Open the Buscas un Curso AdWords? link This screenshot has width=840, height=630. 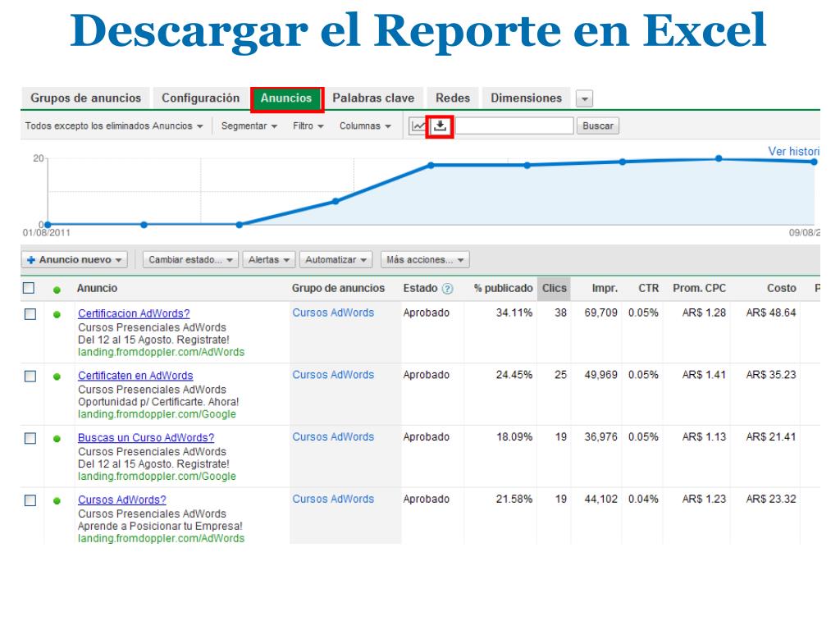[x=146, y=438]
